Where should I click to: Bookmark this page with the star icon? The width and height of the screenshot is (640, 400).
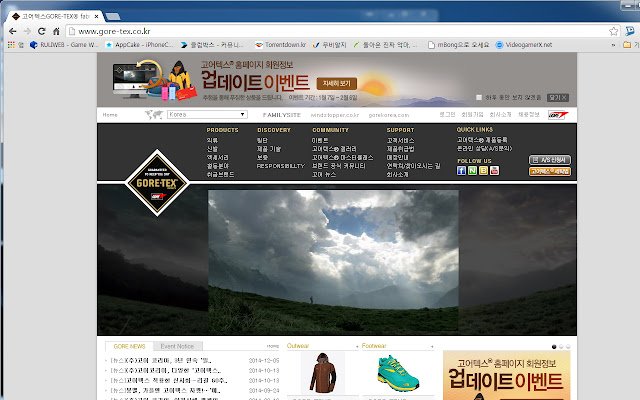613,31
